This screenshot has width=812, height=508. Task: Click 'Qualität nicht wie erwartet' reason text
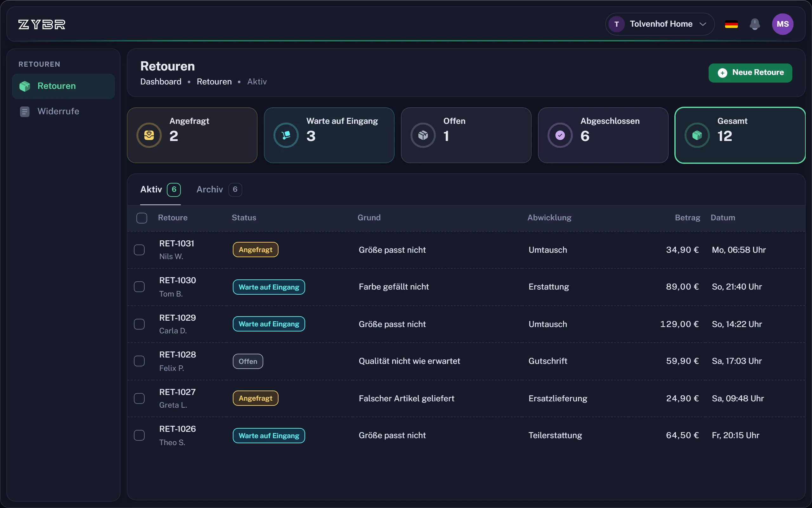409,361
